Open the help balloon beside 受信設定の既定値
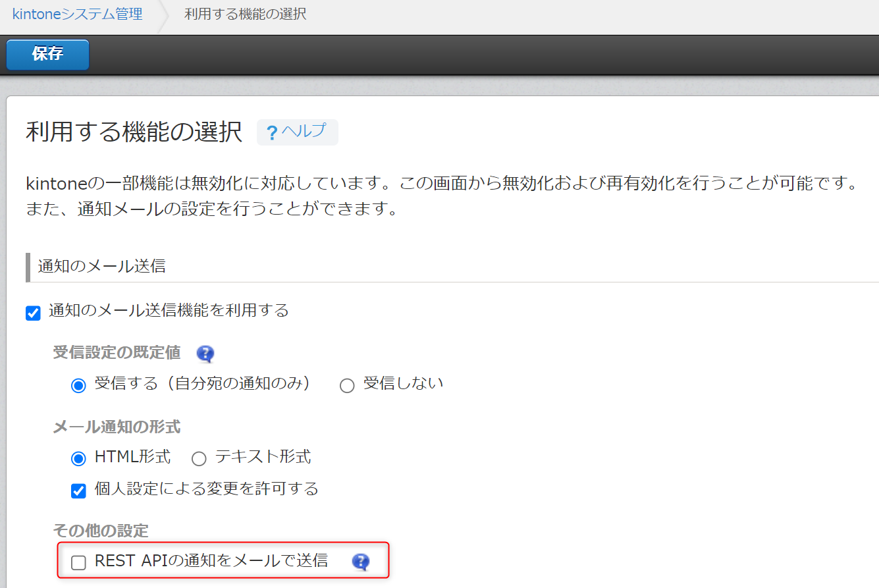 click(x=205, y=354)
